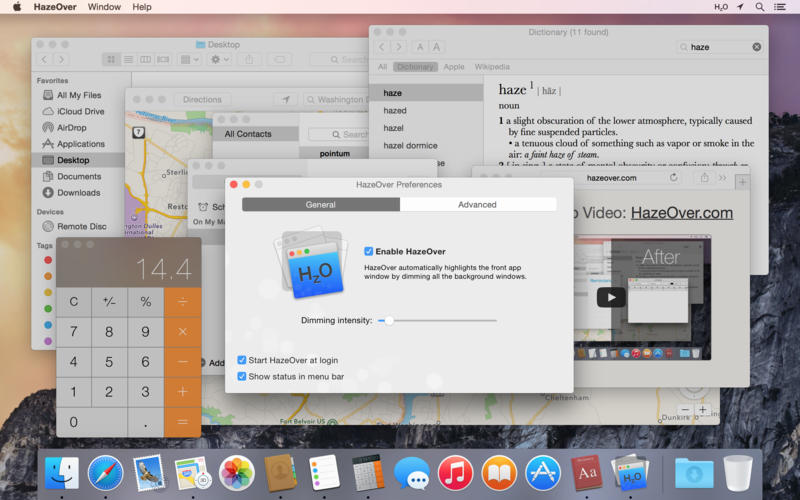Toggle Show status in menu bar
This screenshot has height=500, width=800.
(x=242, y=376)
